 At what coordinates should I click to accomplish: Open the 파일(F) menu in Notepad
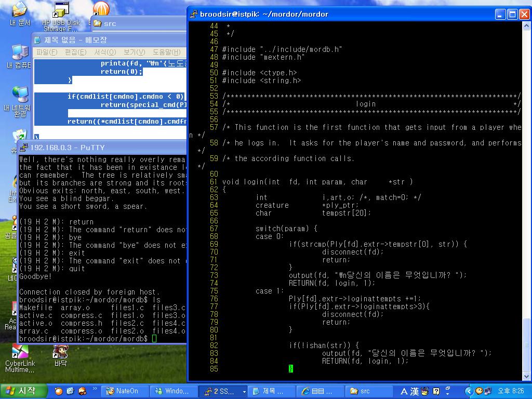(x=46, y=52)
